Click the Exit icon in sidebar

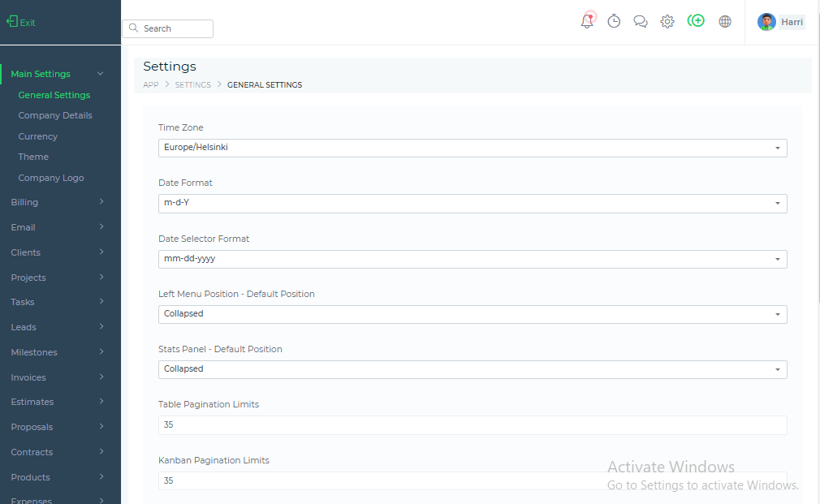(12, 22)
